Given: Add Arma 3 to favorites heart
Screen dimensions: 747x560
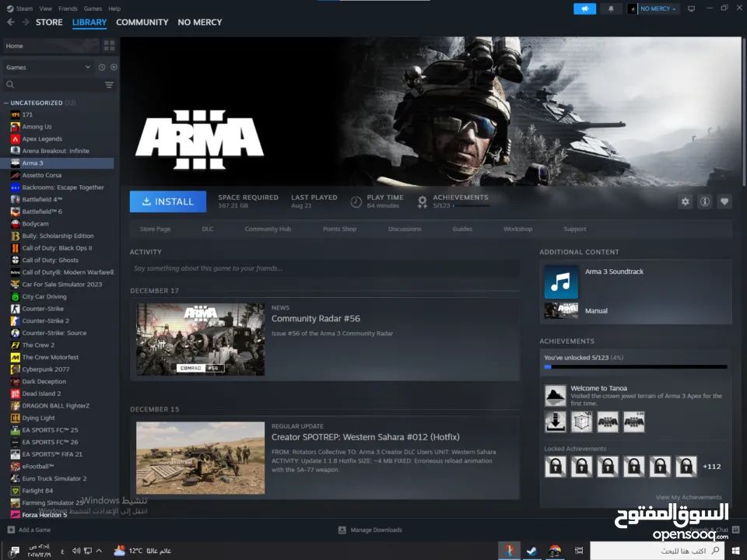Looking at the screenshot, I should pos(724,201).
